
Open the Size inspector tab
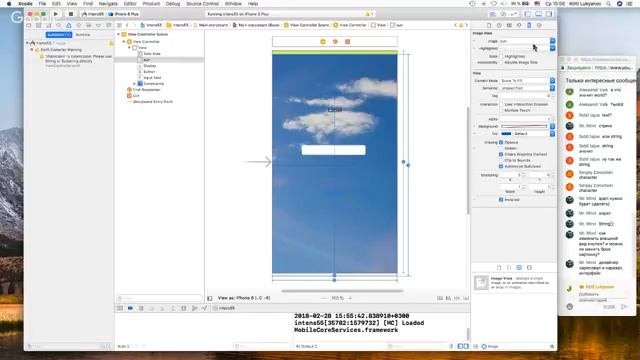point(529,25)
